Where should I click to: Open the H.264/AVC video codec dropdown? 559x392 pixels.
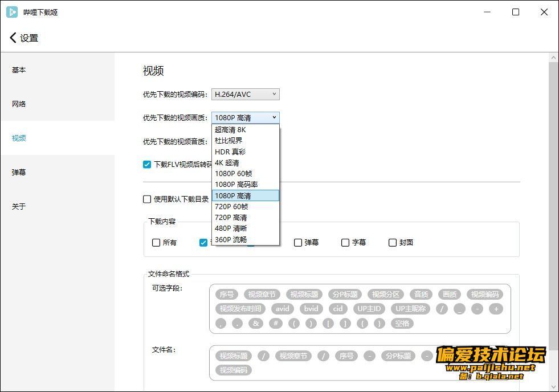(x=245, y=95)
